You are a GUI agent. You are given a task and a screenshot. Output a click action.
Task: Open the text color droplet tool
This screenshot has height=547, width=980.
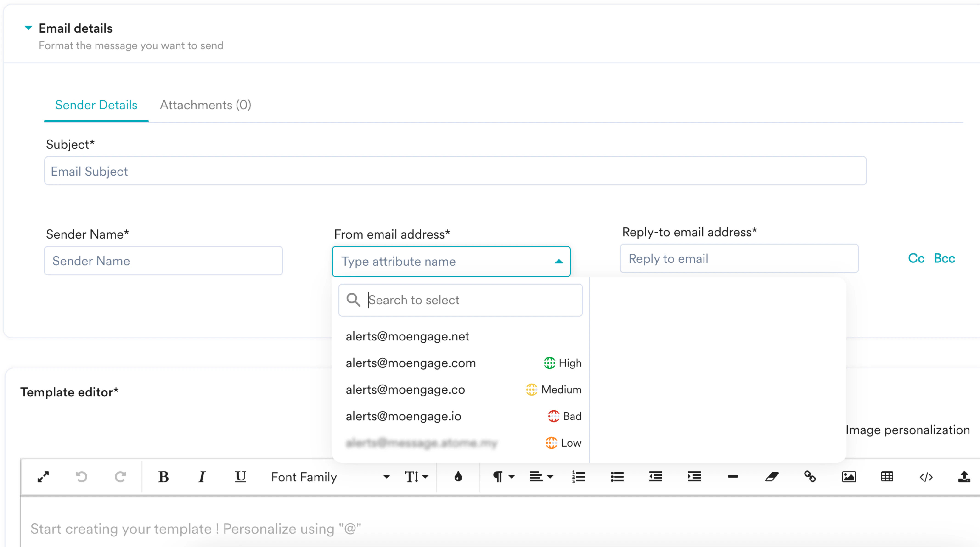458,477
